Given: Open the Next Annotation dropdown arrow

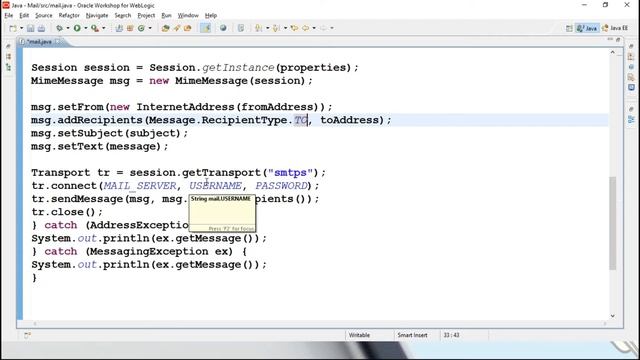Looking at the screenshot, I should [x=267, y=28].
